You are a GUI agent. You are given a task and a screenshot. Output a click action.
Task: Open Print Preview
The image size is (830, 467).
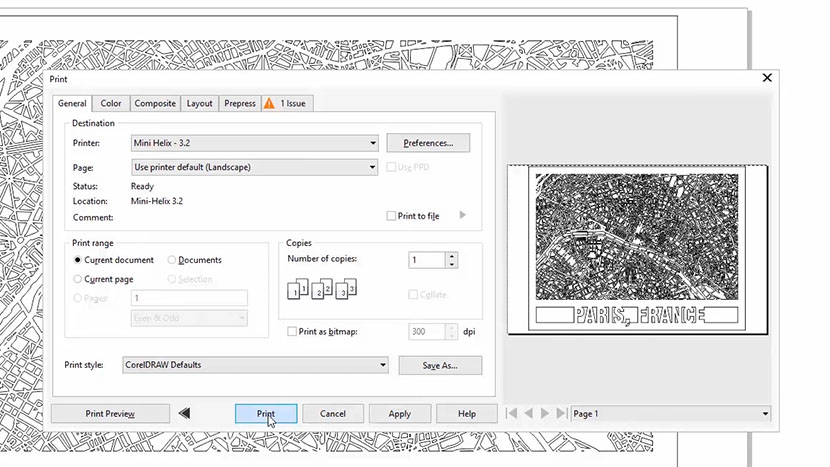[110, 413]
